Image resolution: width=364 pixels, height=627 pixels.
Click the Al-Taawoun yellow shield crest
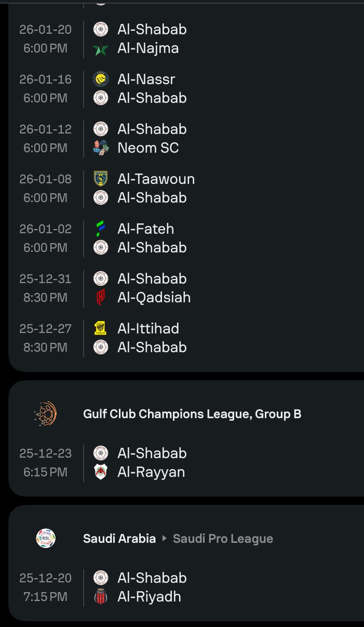101,179
